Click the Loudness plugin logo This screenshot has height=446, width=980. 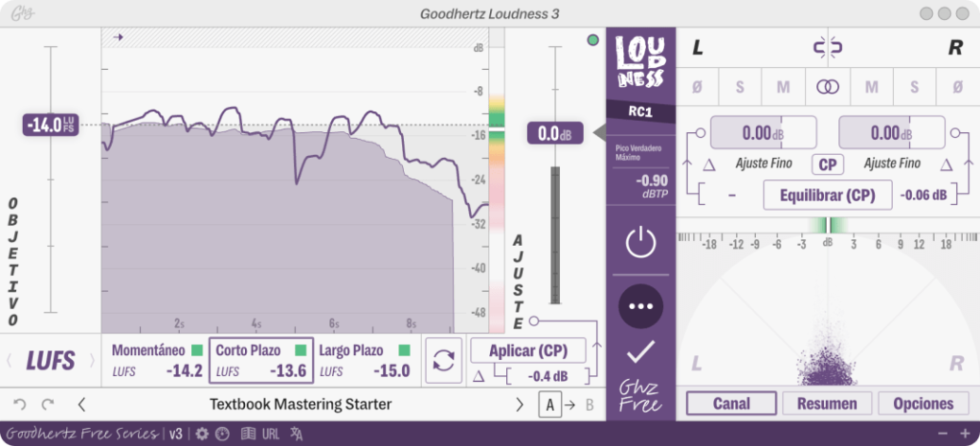(x=640, y=61)
